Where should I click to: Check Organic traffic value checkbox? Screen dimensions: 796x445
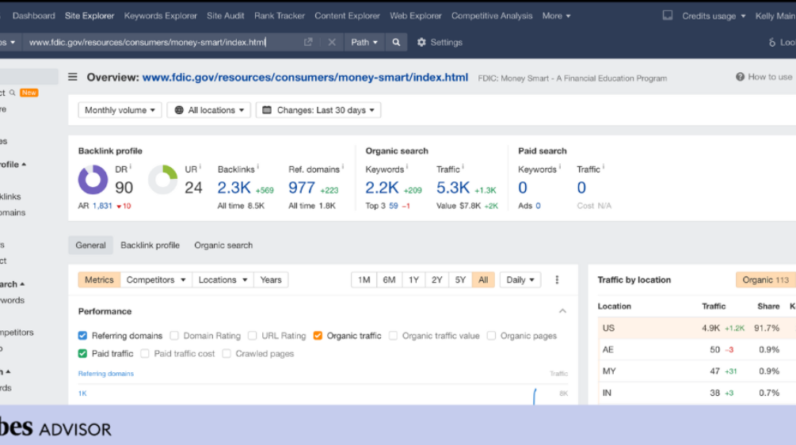click(393, 335)
